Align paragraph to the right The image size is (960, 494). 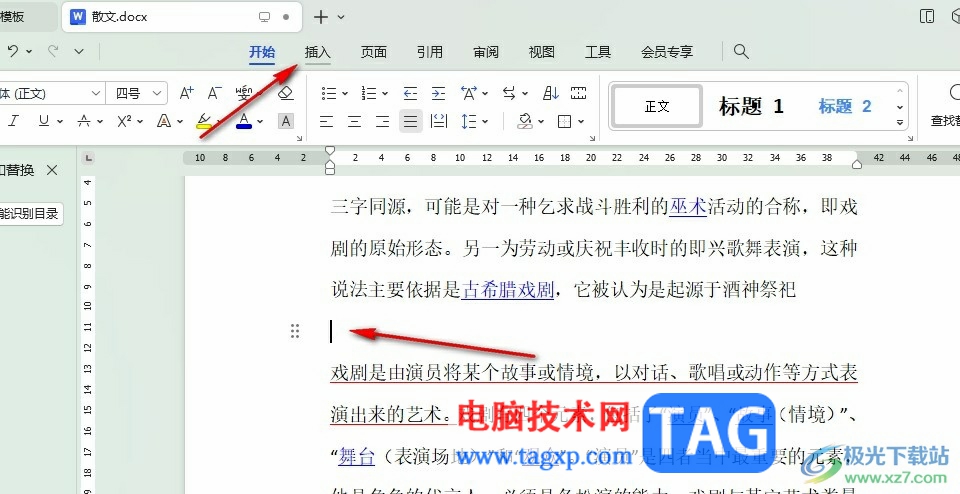(x=383, y=121)
